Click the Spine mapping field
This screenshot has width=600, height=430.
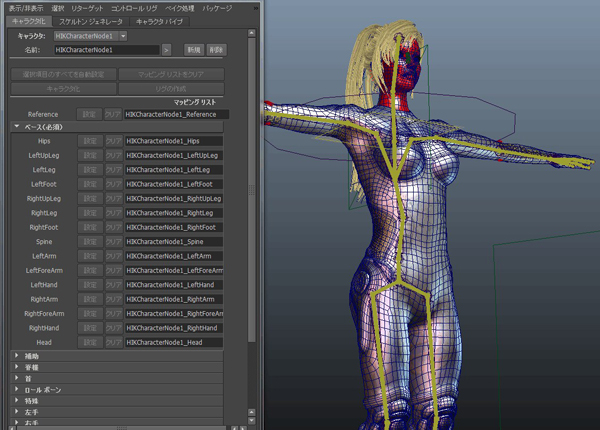[173, 242]
